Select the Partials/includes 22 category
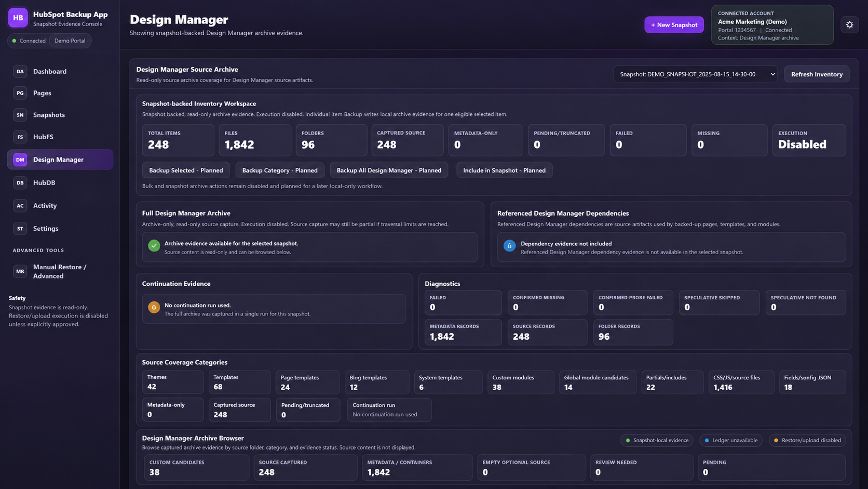The image size is (868, 489). 672,382
